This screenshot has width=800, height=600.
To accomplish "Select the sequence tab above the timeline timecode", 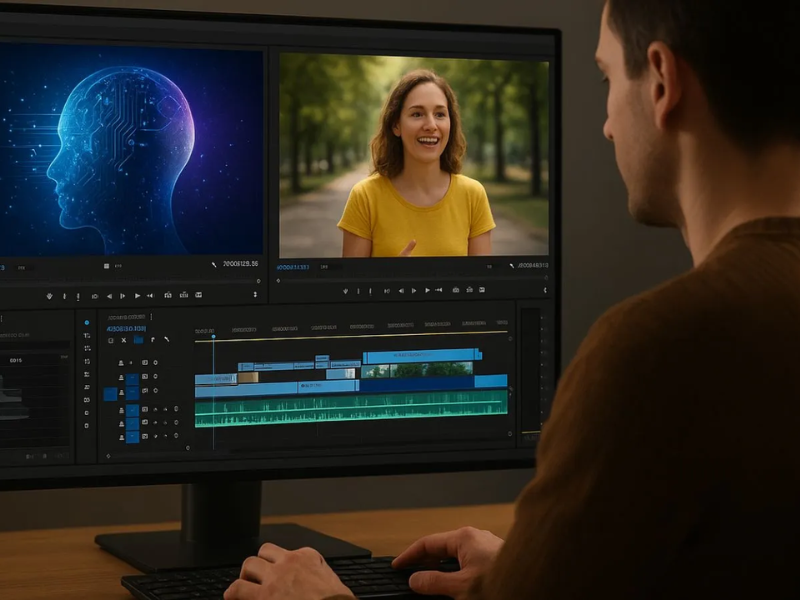I will 127,317.
